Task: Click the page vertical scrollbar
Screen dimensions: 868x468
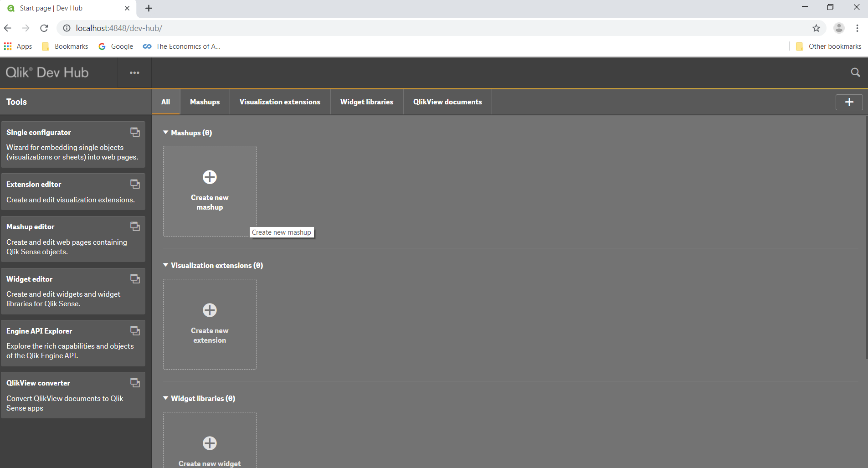Action: pos(866,237)
